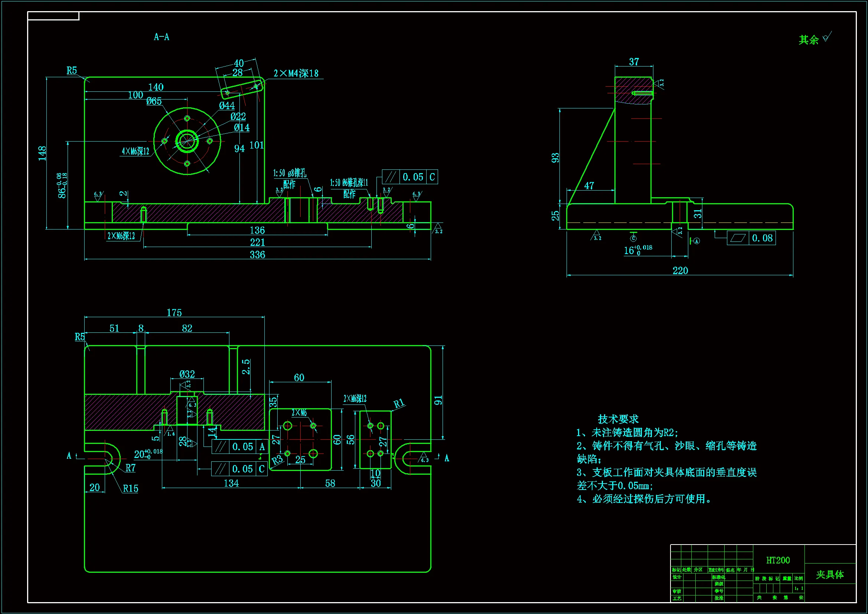Click the surface roughness symbol next to 其余
This screenshot has width=868, height=614.
pos(827,38)
